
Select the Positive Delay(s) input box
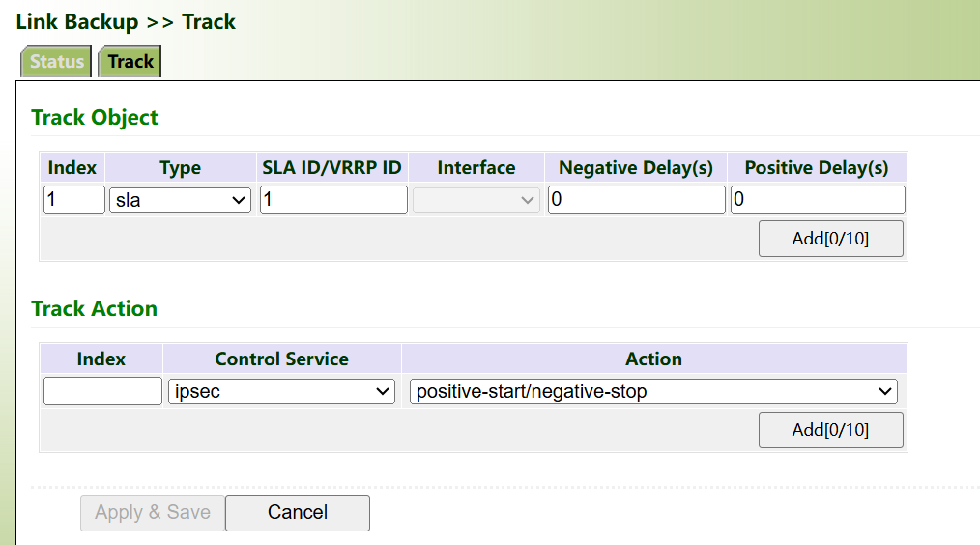817,200
